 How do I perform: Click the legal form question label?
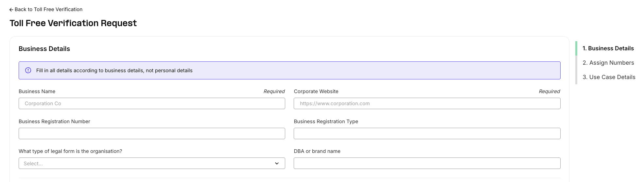[x=70, y=151]
